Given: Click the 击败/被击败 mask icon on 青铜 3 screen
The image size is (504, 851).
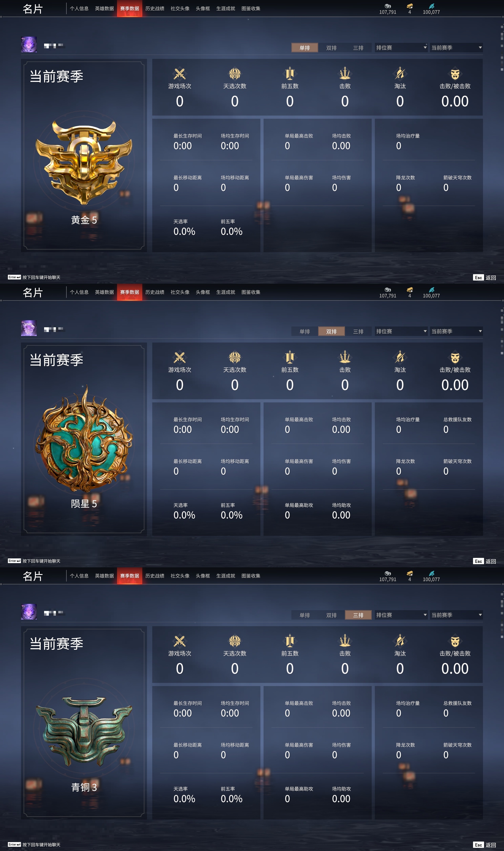Looking at the screenshot, I should [x=455, y=641].
